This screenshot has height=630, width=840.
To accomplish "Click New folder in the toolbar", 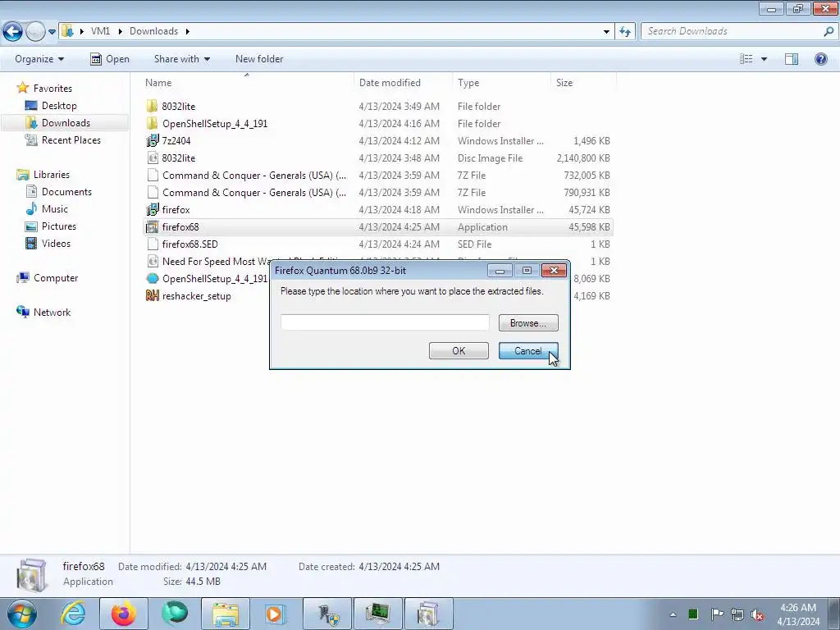I will 259,59.
